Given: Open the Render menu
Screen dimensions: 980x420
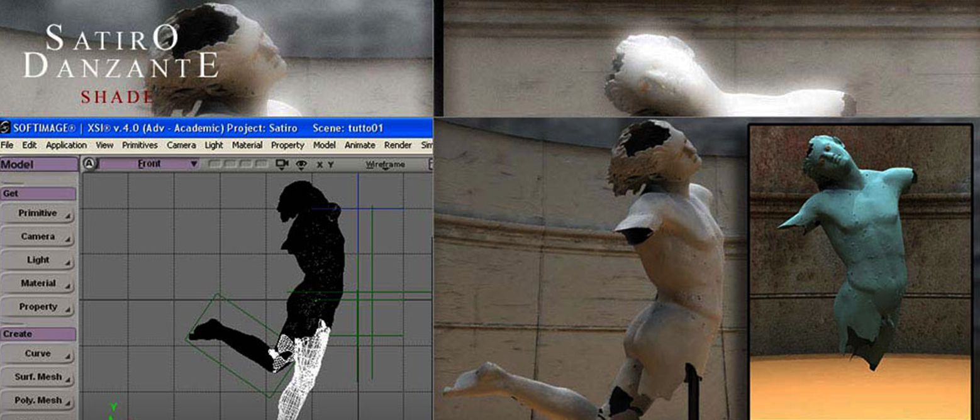Looking at the screenshot, I should tap(398, 145).
